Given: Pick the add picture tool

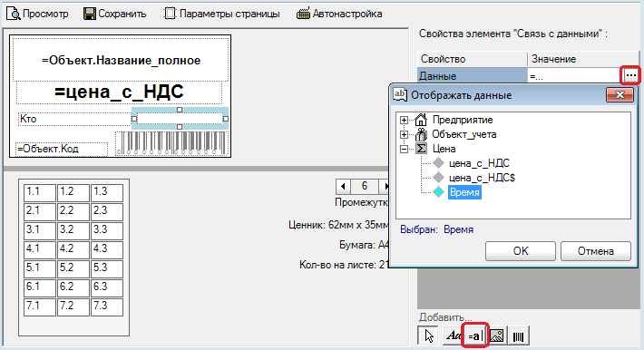Looking at the screenshot, I should tap(497, 335).
